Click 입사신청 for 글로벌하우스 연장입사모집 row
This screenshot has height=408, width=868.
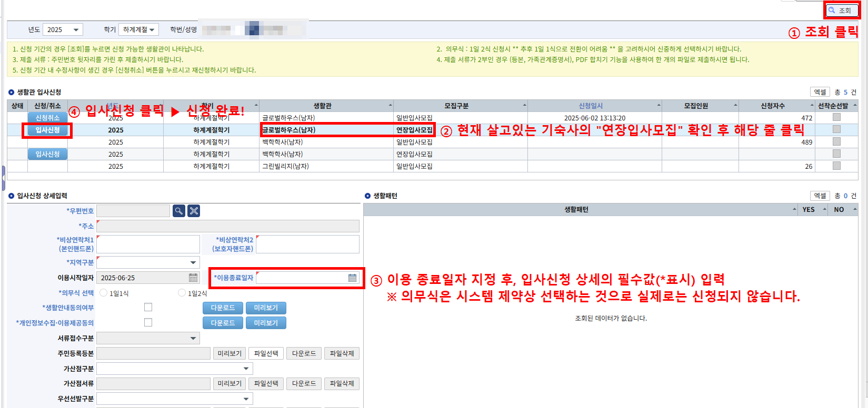click(x=47, y=130)
